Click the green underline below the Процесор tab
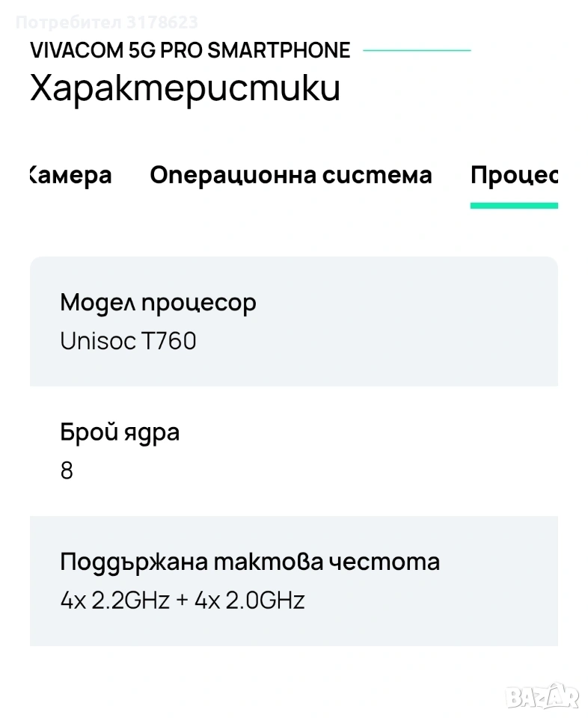 click(514, 206)
